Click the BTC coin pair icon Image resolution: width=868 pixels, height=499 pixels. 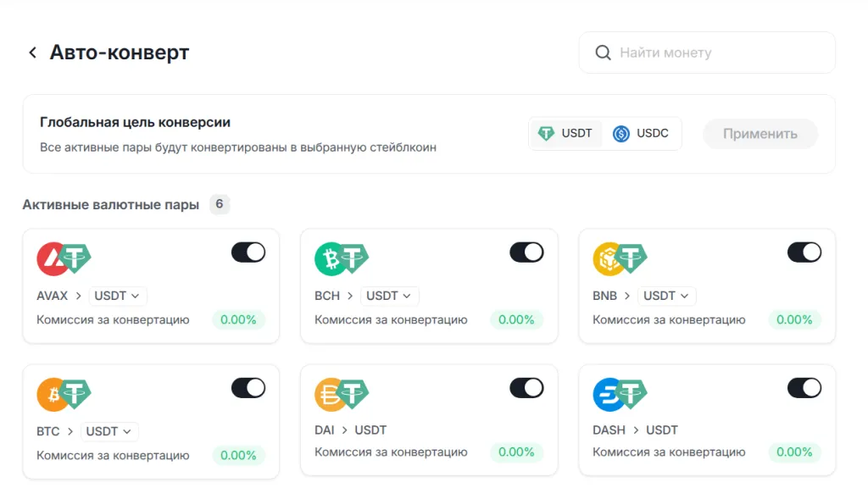point(64,394)
